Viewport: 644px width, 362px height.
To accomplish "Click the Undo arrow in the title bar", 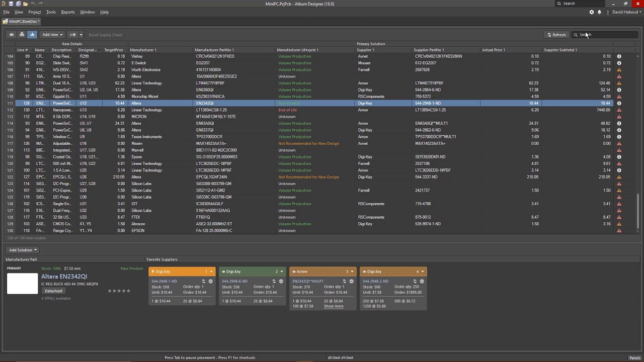I will point(33,4).
